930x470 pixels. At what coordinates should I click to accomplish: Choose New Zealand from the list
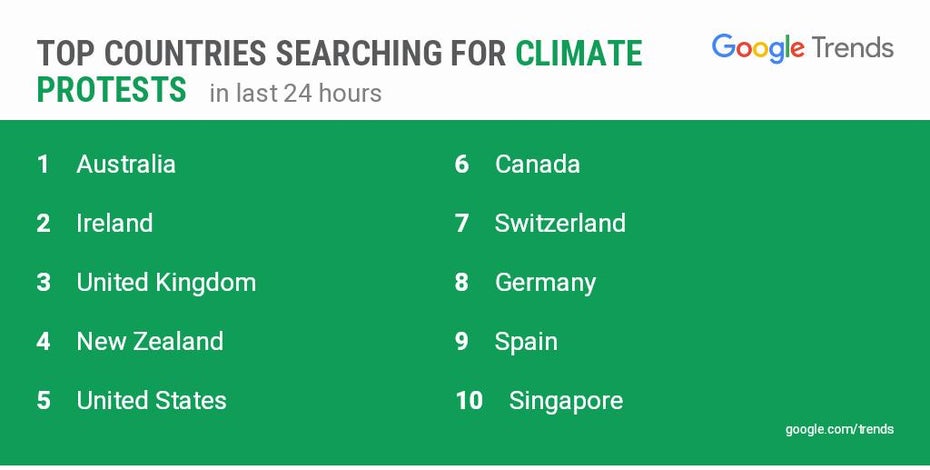150,341
